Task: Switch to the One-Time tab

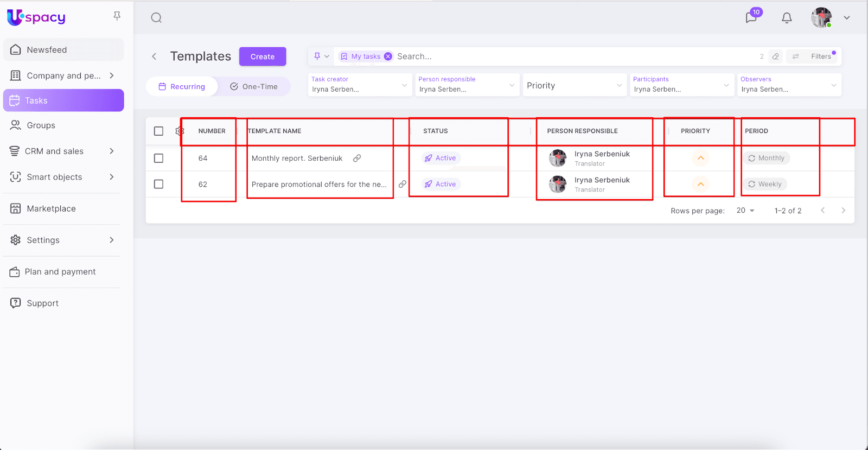Action: [254, 86]
